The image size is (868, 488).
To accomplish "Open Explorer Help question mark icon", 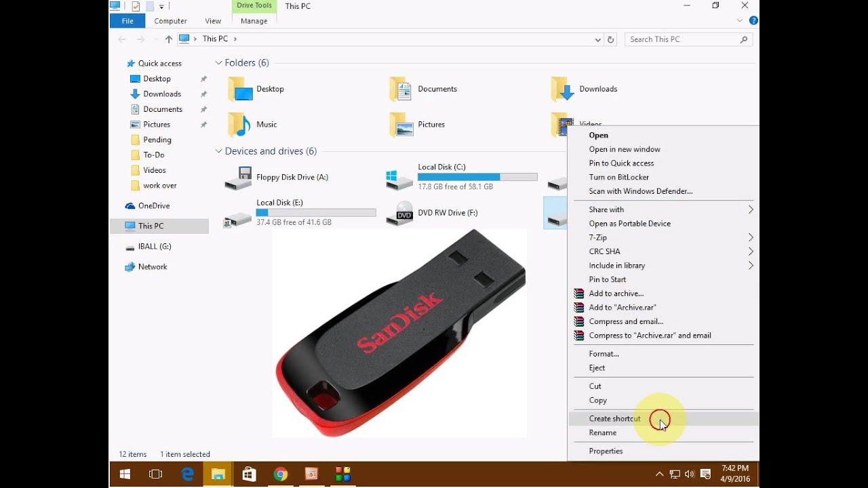I will pos(753,21).
